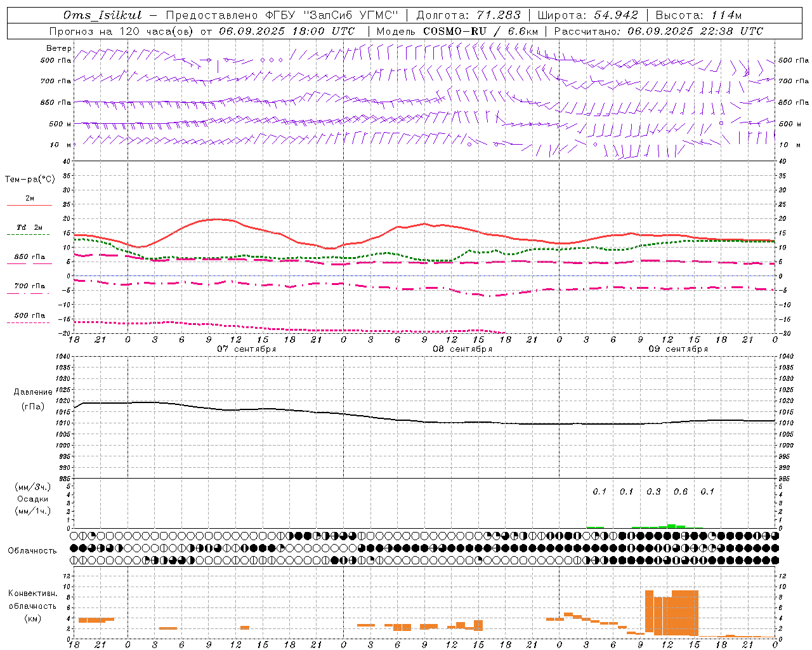Click the Td 2м legend label
This screenshot has height=650, width=812.
pos(29,227)
